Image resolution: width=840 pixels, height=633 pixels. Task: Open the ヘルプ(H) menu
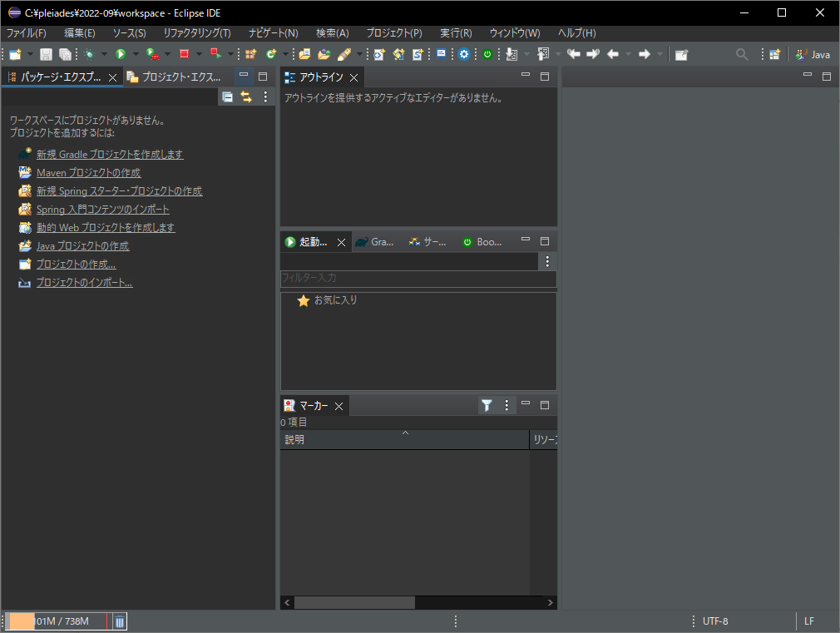tap(577, 33)
